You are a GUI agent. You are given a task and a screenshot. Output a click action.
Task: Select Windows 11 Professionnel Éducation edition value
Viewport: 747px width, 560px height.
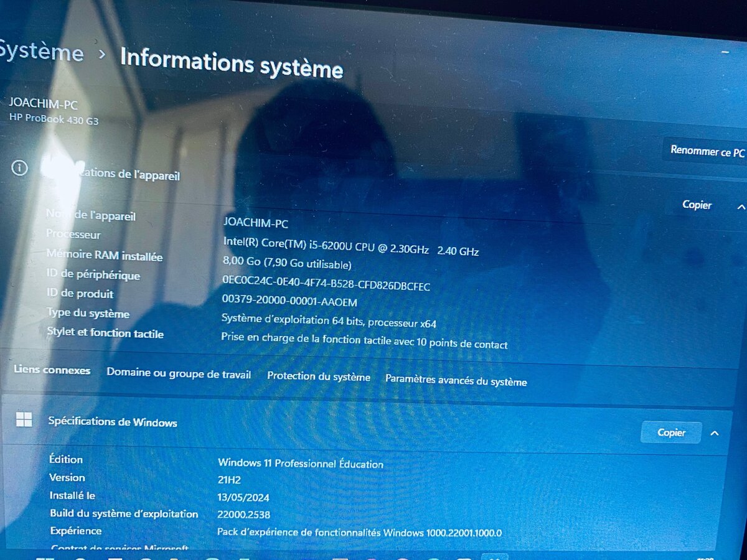click(x=301, y=464)
